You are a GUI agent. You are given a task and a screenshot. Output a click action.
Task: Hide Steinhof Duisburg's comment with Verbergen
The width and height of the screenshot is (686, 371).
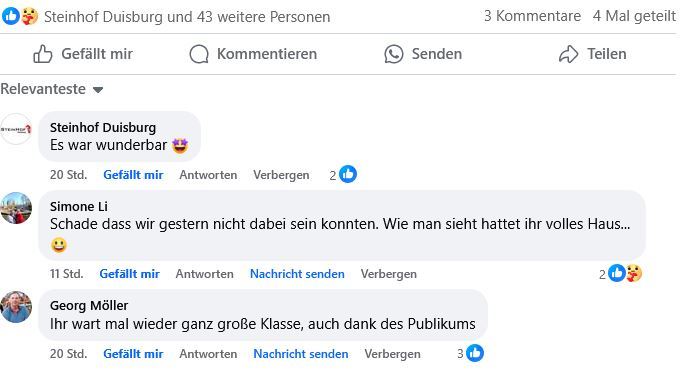tap(281, 175)
